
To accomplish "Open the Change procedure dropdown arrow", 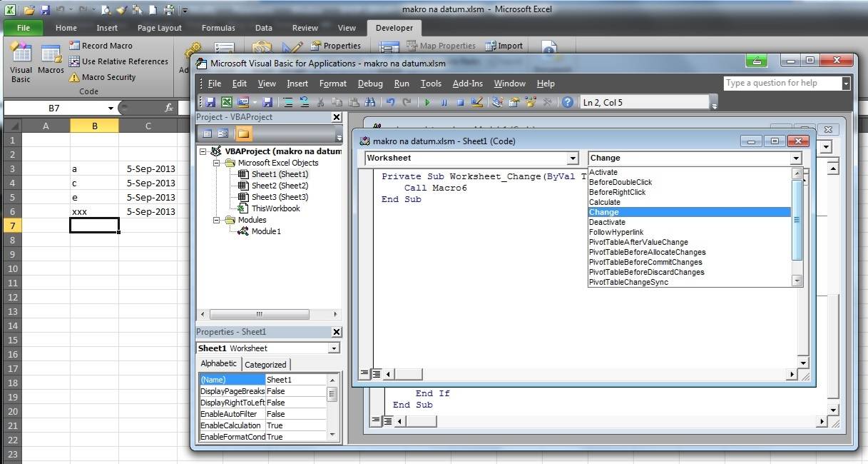I will [x=796, y=158].
